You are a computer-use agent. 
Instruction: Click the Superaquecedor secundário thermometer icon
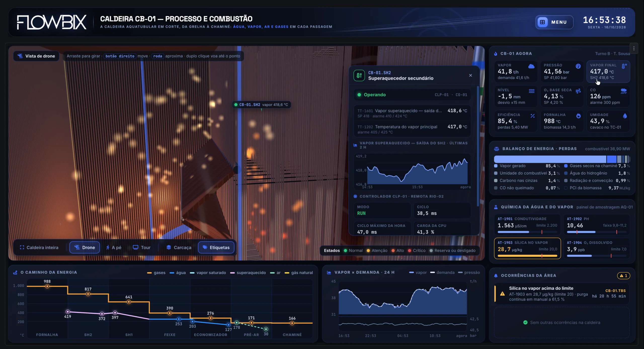tap(359, 75)
